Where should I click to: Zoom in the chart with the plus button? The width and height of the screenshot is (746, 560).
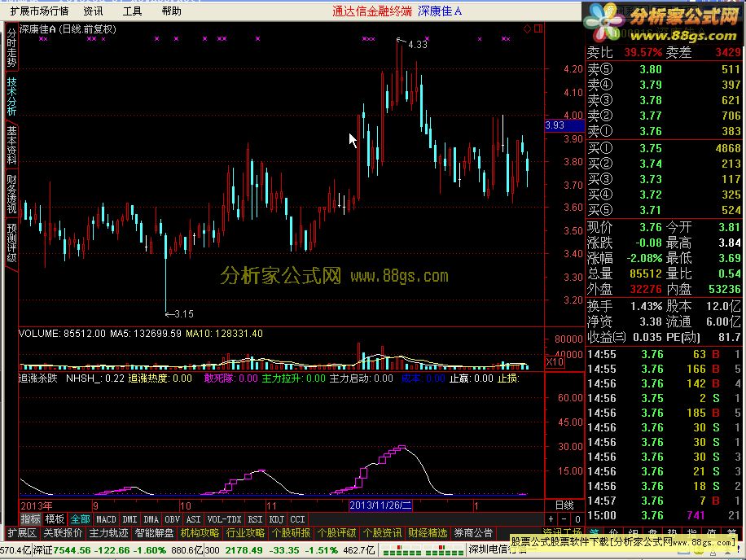click(551, 519)
